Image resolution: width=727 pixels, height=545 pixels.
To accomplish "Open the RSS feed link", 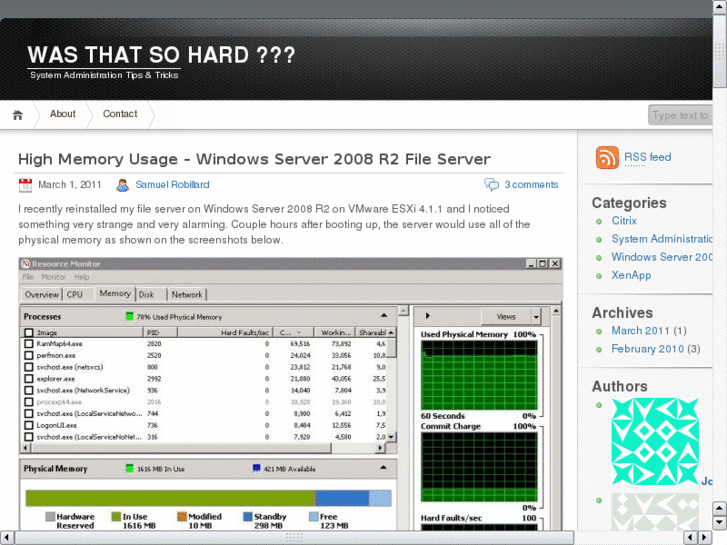I will click(x=648, y=157).
